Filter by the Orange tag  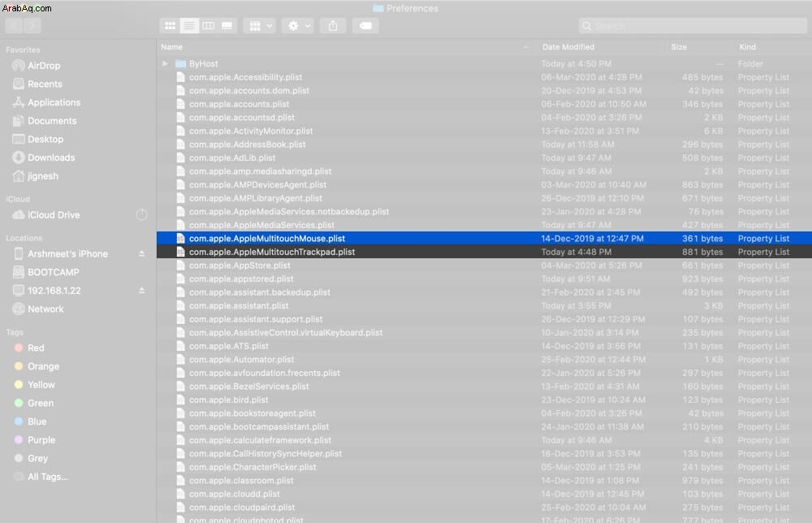click(x=37, y=366)
